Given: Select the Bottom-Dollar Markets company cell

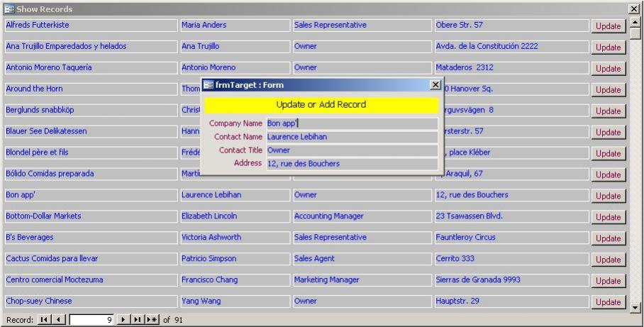Looking at the screenshot, I should tap(91, 216).
